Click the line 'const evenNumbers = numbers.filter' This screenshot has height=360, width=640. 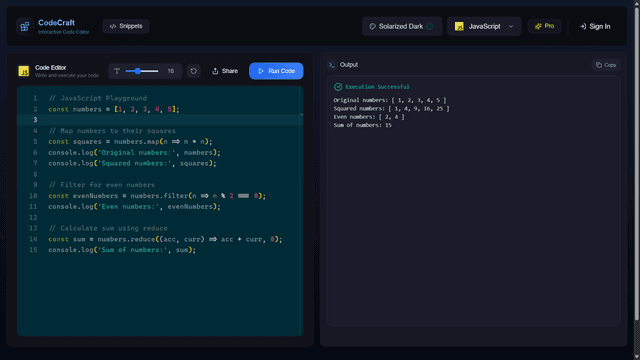pyautogui.click(x=157, y=196)
